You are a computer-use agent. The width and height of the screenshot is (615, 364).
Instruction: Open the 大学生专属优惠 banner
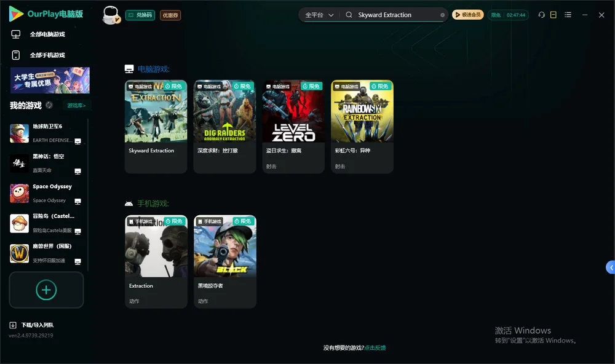[x=50, y=80]
